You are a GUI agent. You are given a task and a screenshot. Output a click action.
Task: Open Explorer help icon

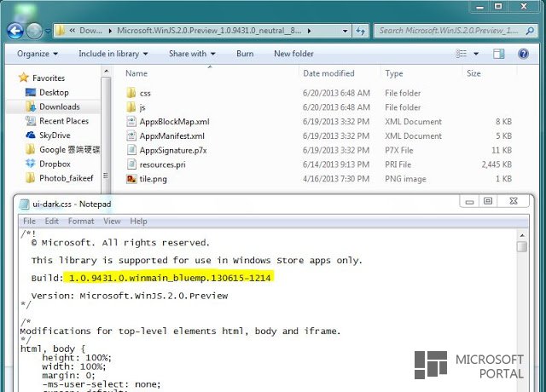(x=523, y=54)
